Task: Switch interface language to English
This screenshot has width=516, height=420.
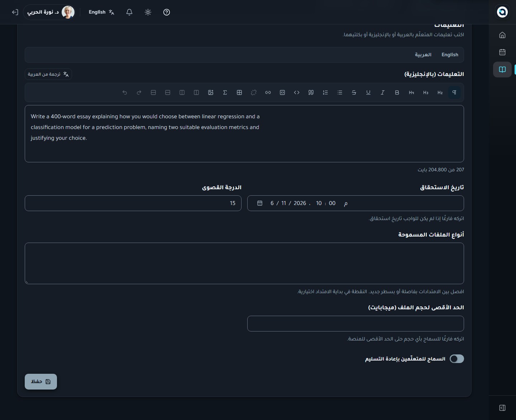Action: click(101, 12)
